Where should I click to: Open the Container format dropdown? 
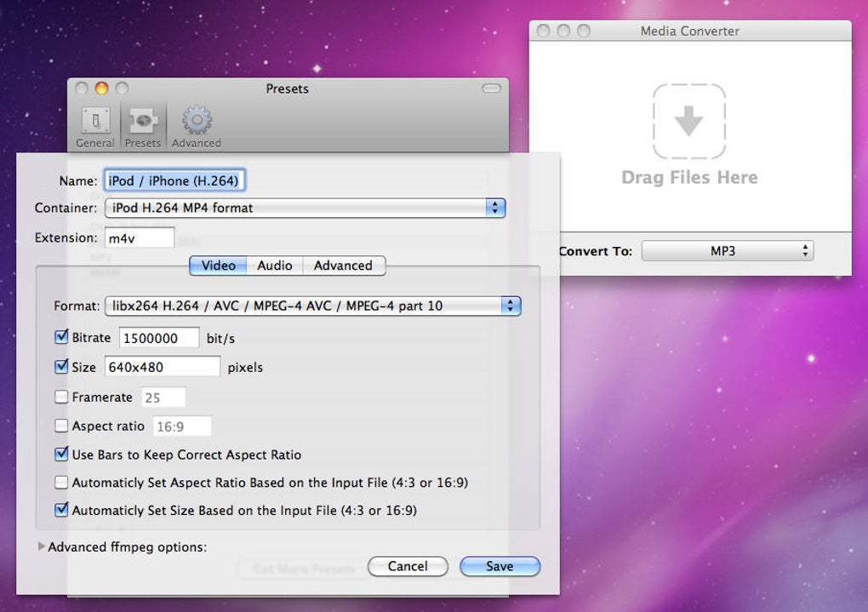(305, 208)
